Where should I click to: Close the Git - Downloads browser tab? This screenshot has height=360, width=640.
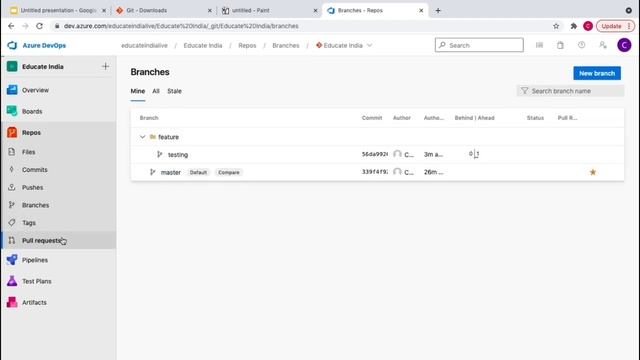[210, 11]
